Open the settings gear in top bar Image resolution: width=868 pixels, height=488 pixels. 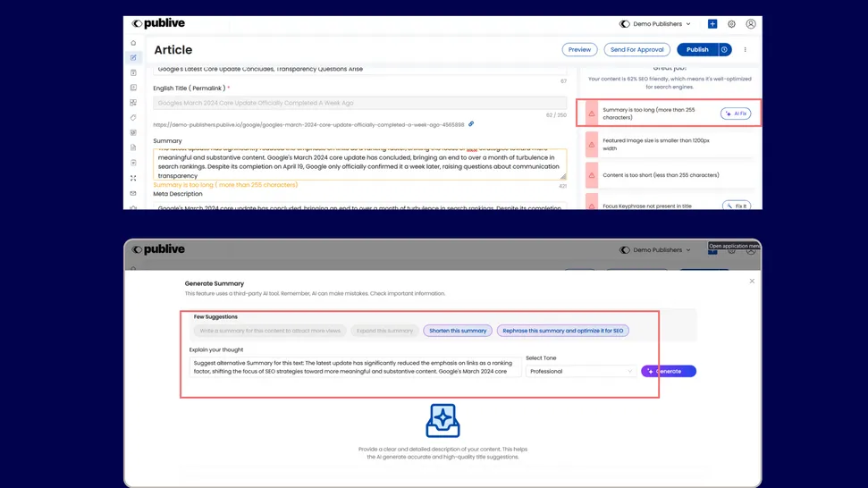click(x=731, y=24)
